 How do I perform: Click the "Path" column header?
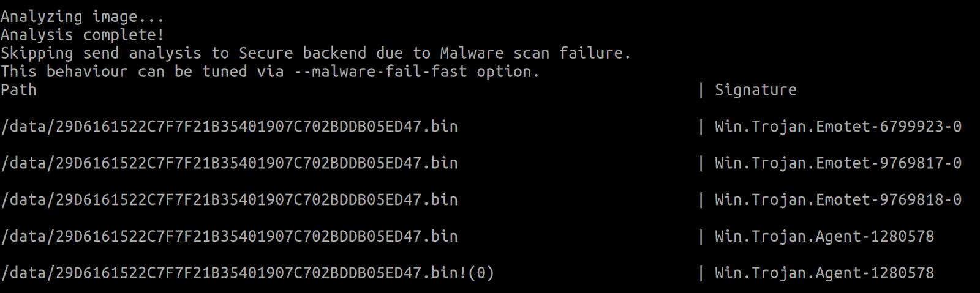[18, 90]
